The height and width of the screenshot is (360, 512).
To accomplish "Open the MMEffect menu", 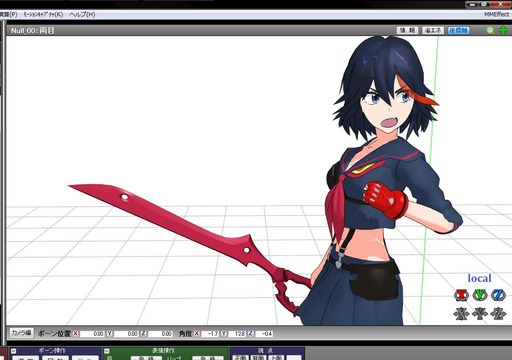I will point(497,14).
